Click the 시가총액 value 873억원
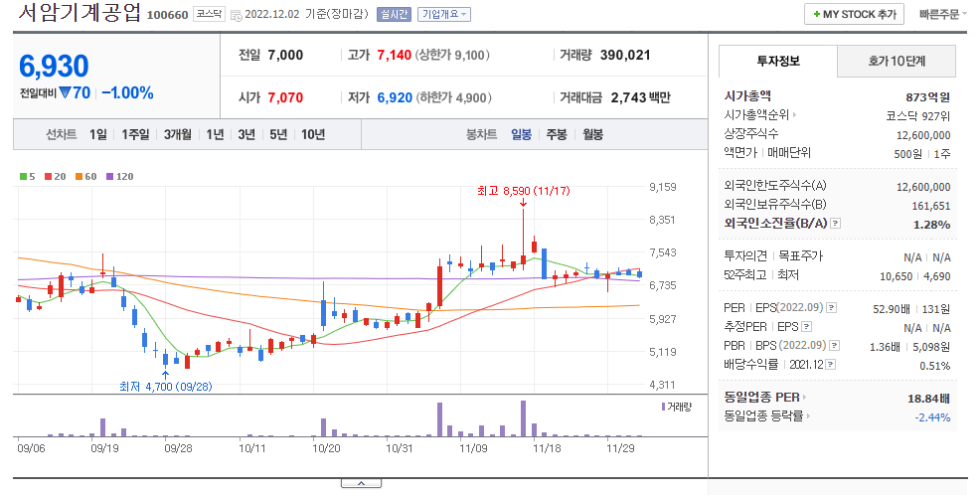 tap(928, 96)
